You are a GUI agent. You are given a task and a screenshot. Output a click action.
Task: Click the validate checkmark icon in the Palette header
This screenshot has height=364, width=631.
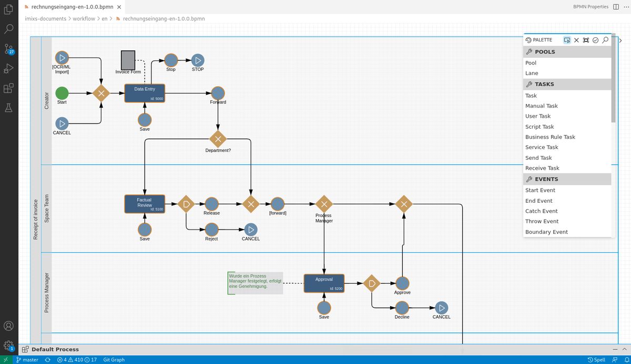(595, 40)
